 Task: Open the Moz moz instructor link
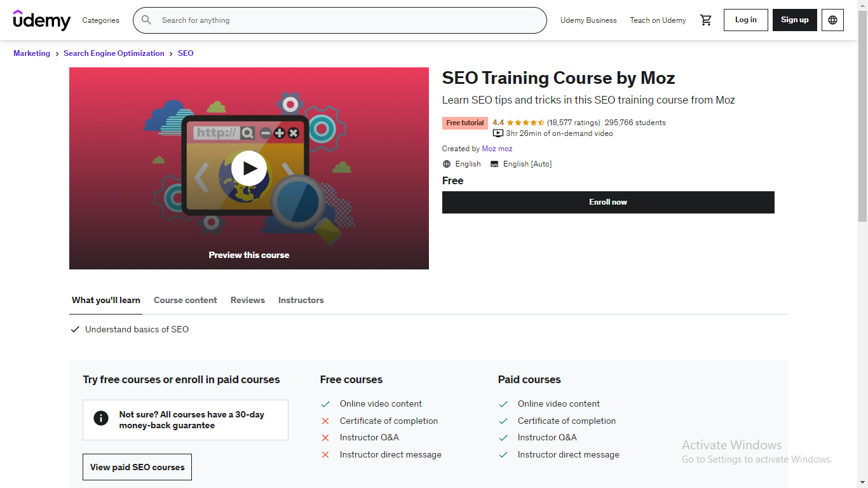497,149
